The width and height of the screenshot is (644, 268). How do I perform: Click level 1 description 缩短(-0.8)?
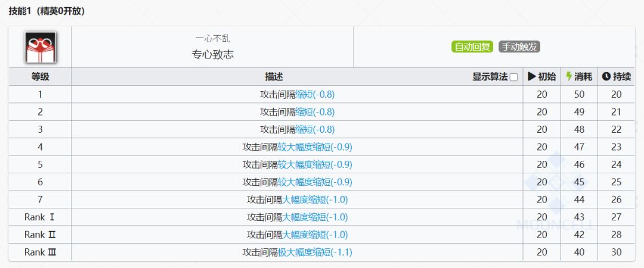click(x=315, y=94)
